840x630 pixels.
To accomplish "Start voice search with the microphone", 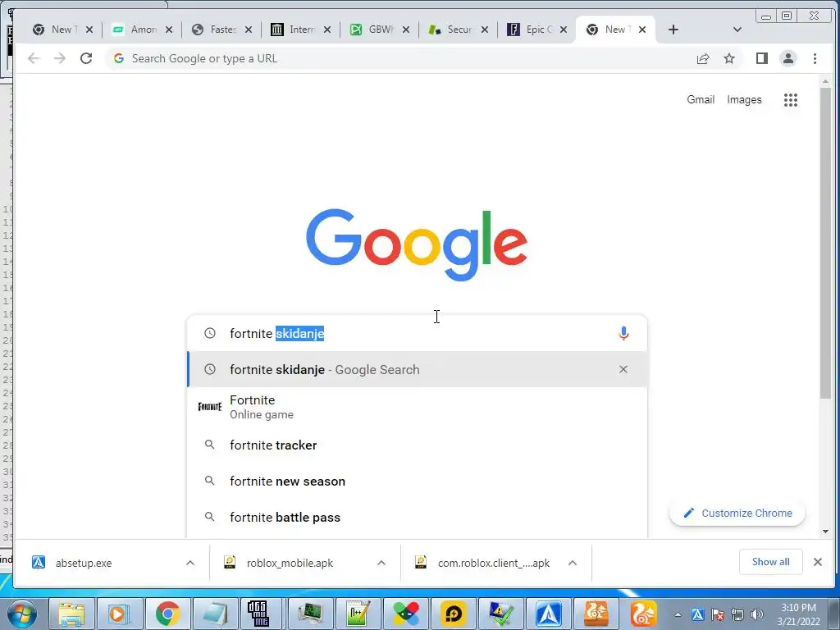I will [x=623, y=333].
